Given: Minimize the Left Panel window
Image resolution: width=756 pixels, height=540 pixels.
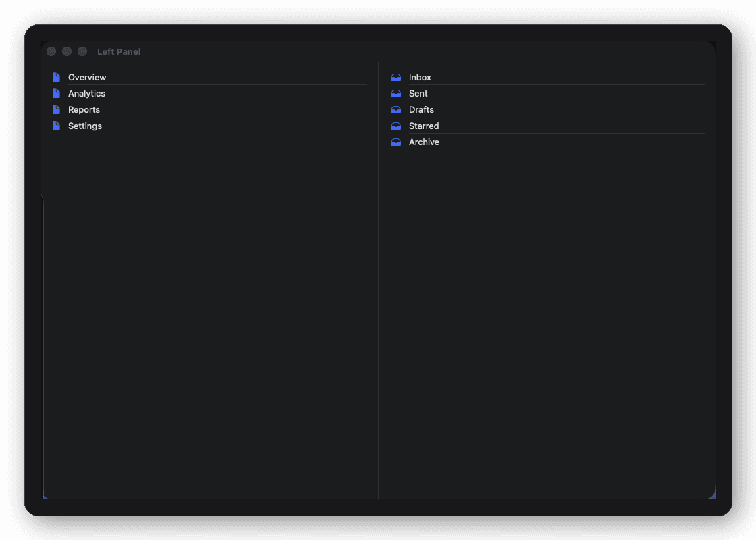Looking at the screenshot, I should tap(67, 51).
